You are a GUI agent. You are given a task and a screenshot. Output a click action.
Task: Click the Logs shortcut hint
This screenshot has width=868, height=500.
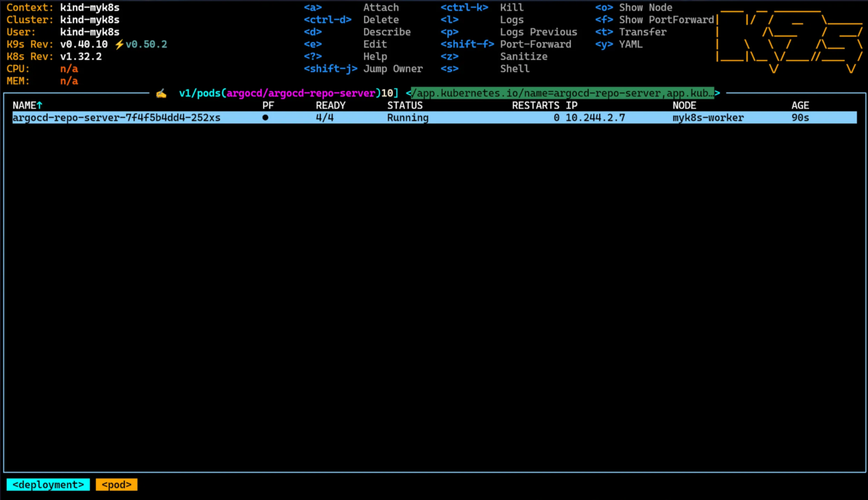click(x=512, y=20)
